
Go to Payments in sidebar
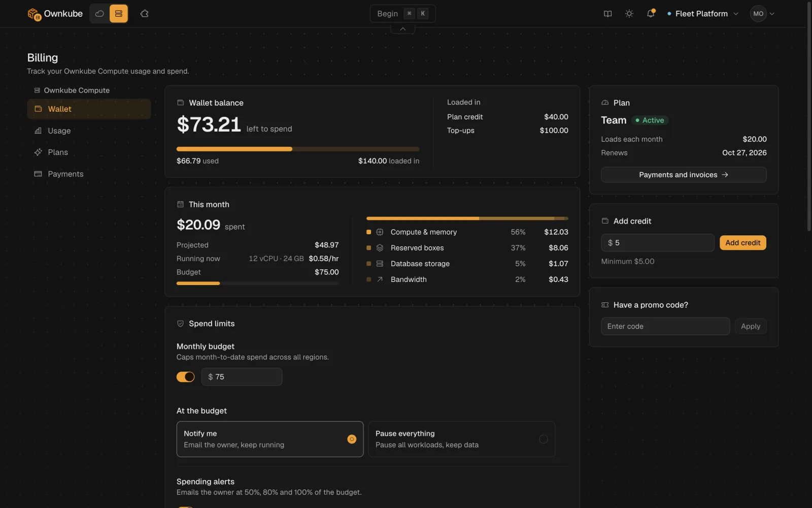89,174
